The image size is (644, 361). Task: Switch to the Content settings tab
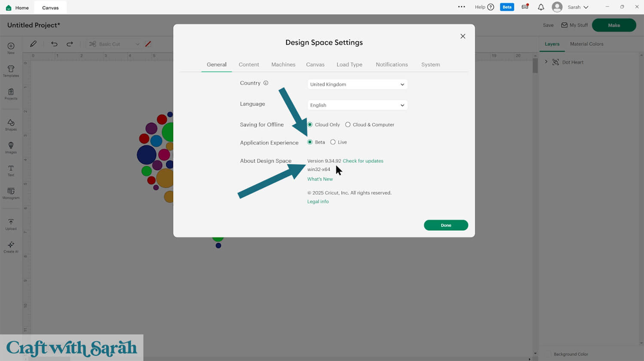pos(249,64)
